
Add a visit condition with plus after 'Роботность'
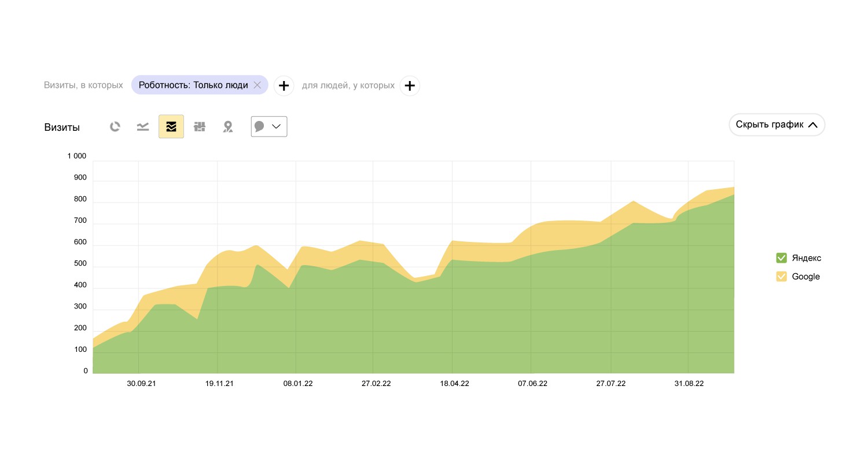coord(284,86)
